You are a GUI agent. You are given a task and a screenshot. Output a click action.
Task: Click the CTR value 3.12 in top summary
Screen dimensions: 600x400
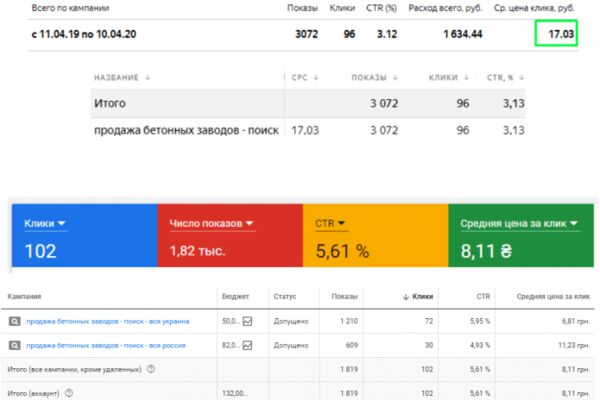click(387, 34)
